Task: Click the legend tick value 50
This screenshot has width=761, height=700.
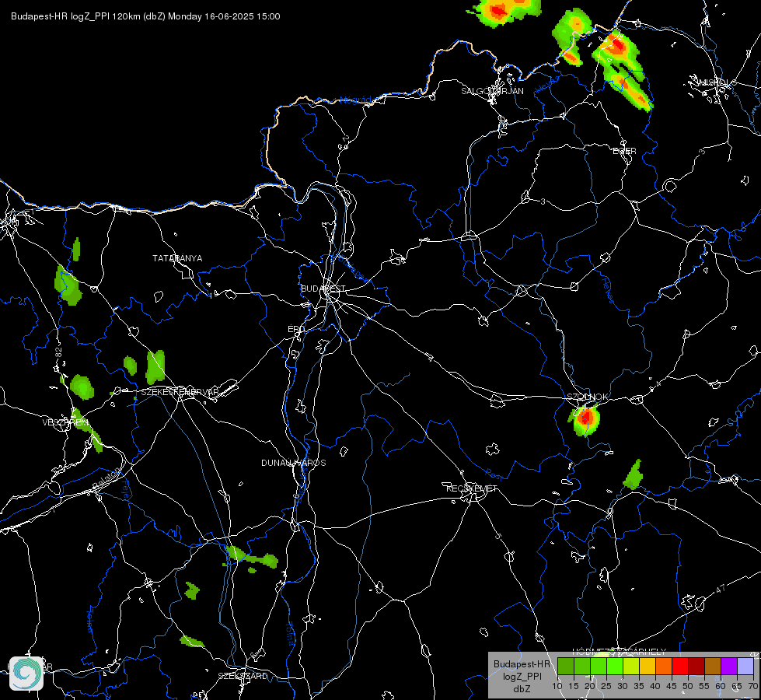Action: (688, 686)
